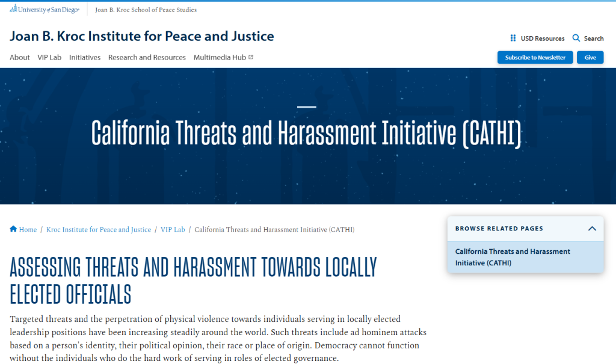Open the Multimedia Hub link
Image resolution: width=616 pixels, height=364 pixels.
pos(220,58)
